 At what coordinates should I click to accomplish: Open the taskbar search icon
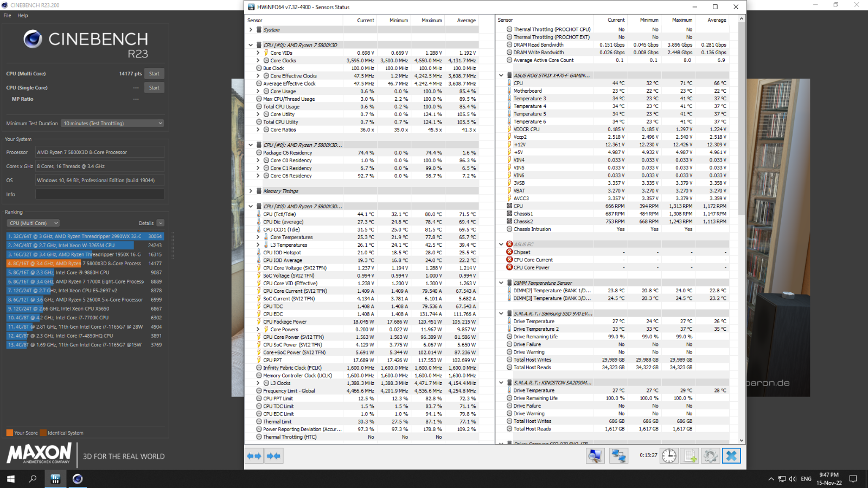pyautogui.click(x=33, y=479)
